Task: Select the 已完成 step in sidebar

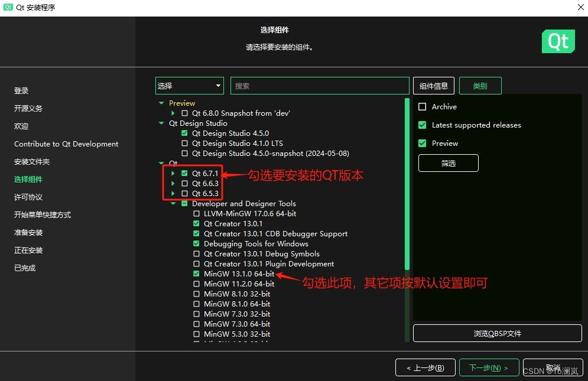Action: pos(25,268)
